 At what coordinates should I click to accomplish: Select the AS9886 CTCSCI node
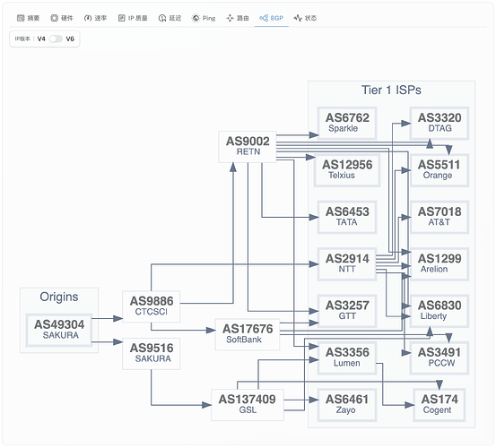(x=152, y=306)
